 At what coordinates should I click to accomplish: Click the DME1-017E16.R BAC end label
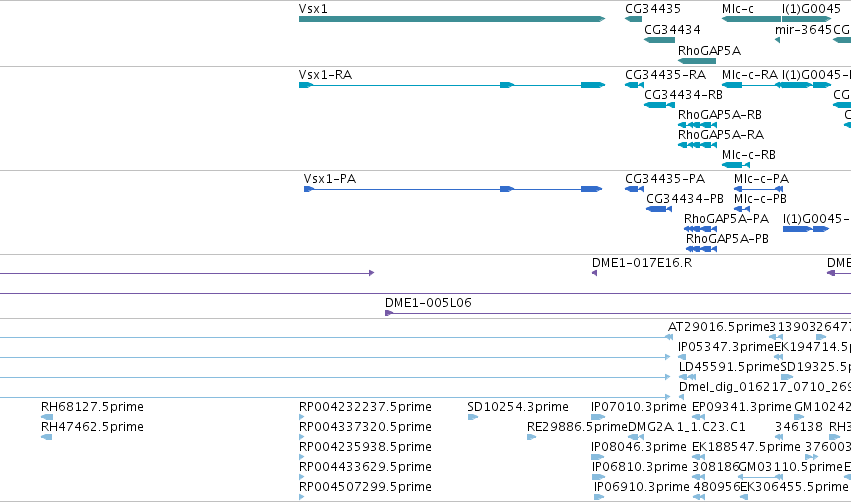point(642,263)
